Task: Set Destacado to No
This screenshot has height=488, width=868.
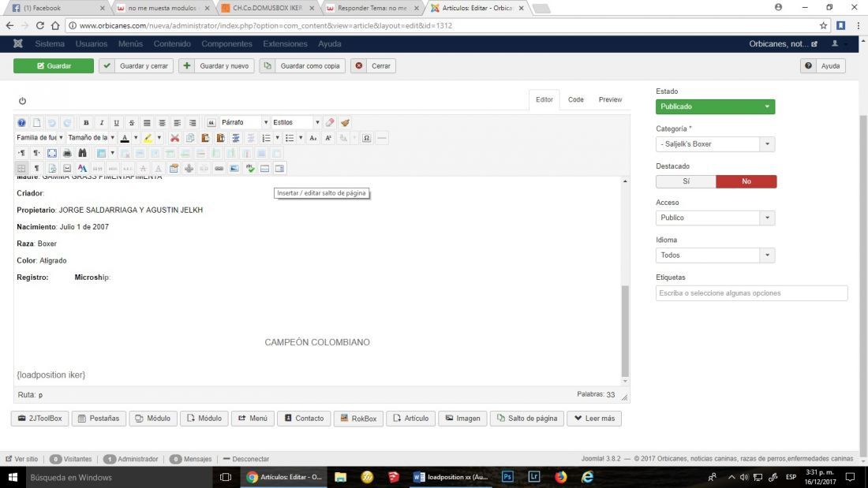Action: [746, 181]
